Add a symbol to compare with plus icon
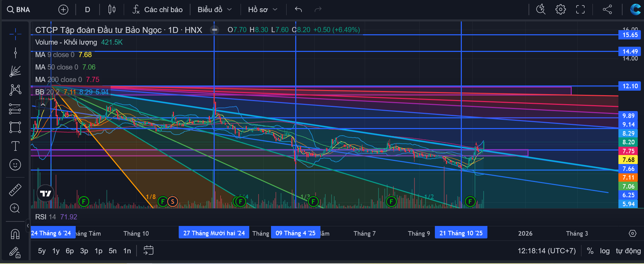This screenshot has height=264, width=644. coord(63,10)
